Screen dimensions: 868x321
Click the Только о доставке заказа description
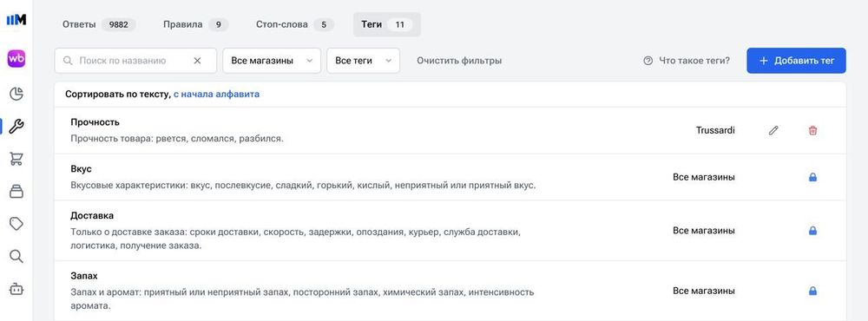click(296, 239)
